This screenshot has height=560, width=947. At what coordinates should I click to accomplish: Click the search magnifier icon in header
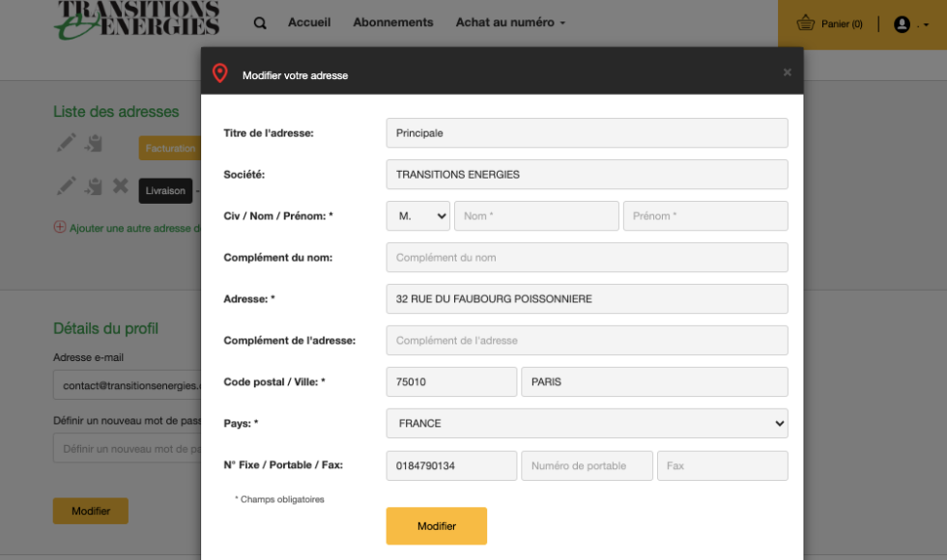[x=260, y=23]
